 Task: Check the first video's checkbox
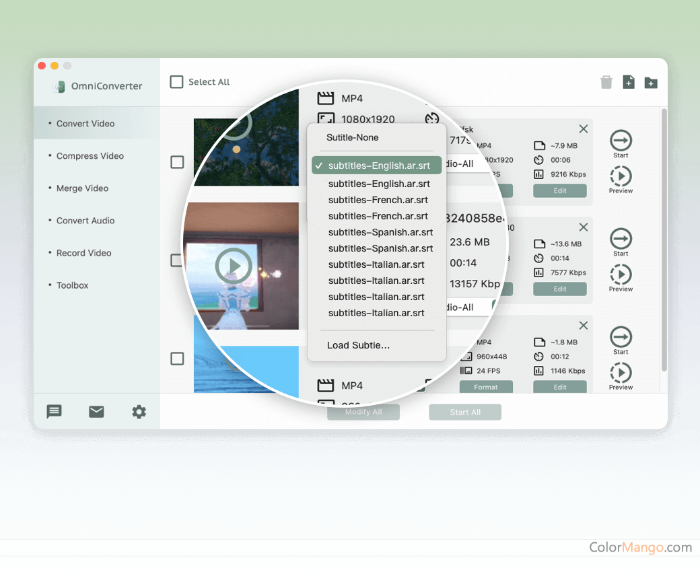[x=177, y=162]
